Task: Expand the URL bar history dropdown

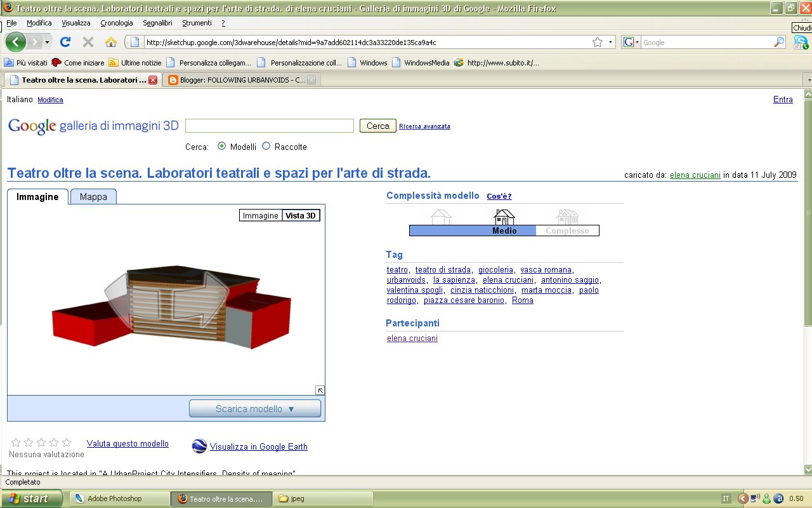Action: pos(611,43)
